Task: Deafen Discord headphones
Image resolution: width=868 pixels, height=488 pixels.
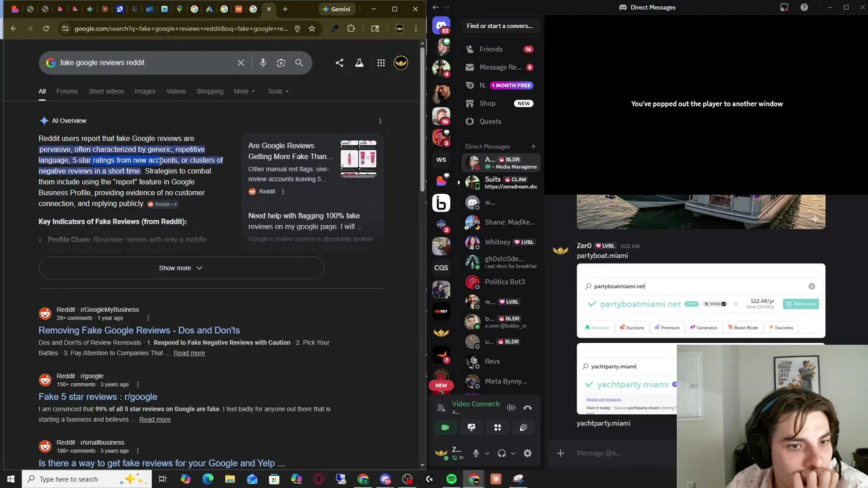Action: [502, 453]
